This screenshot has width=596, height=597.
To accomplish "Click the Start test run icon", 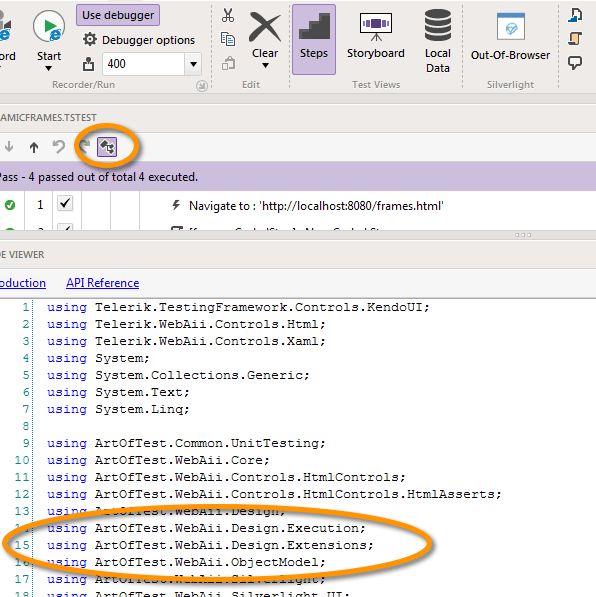I will click(x=49, y=26).
